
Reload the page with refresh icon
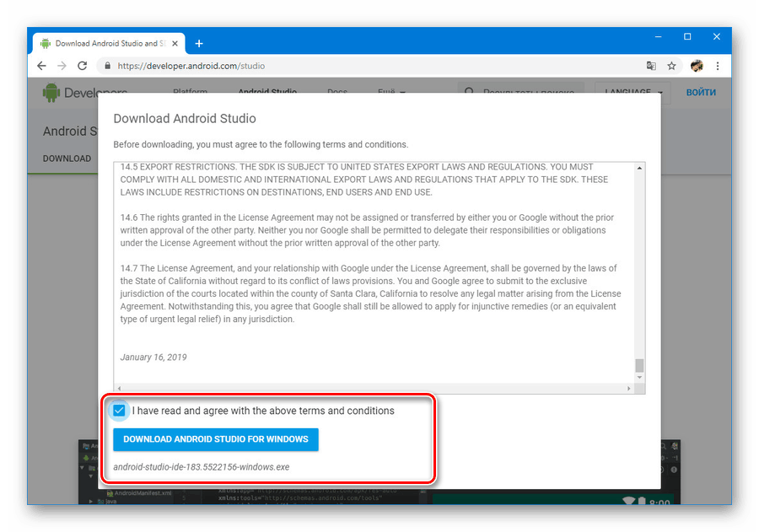point(83,66)
